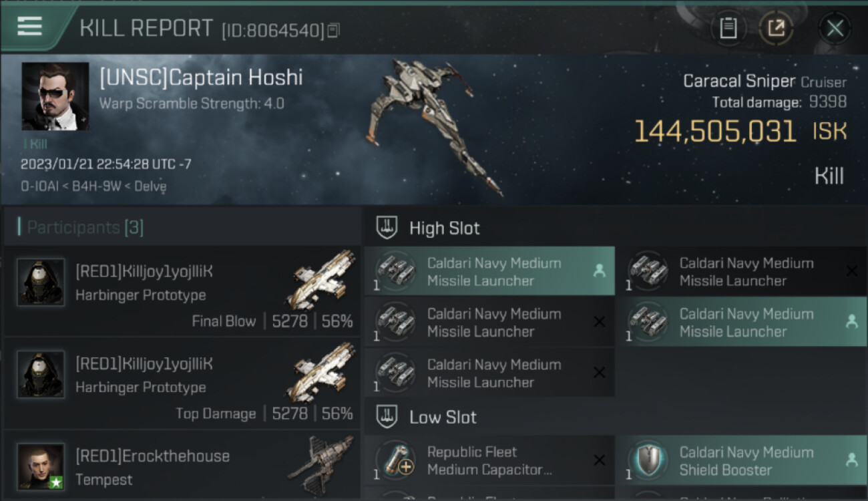Select the Tempest ship icon
868x501 pixels.
[322, 464]
